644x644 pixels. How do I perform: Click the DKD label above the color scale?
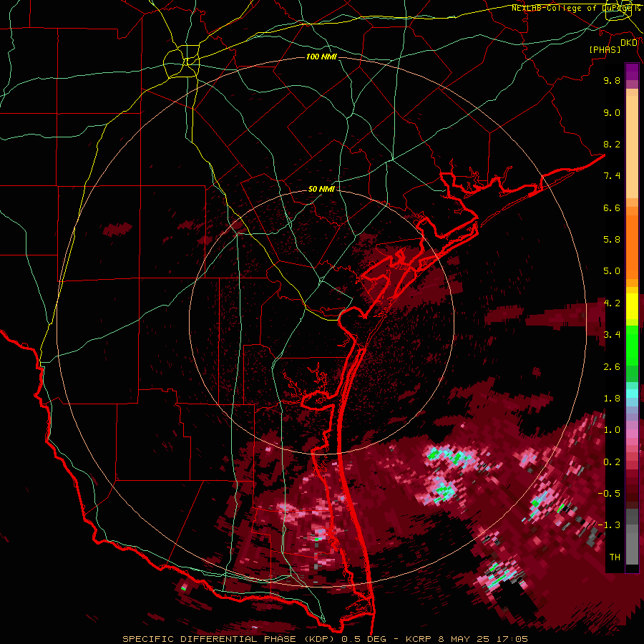pyautogui.click(x=628, y=43)
